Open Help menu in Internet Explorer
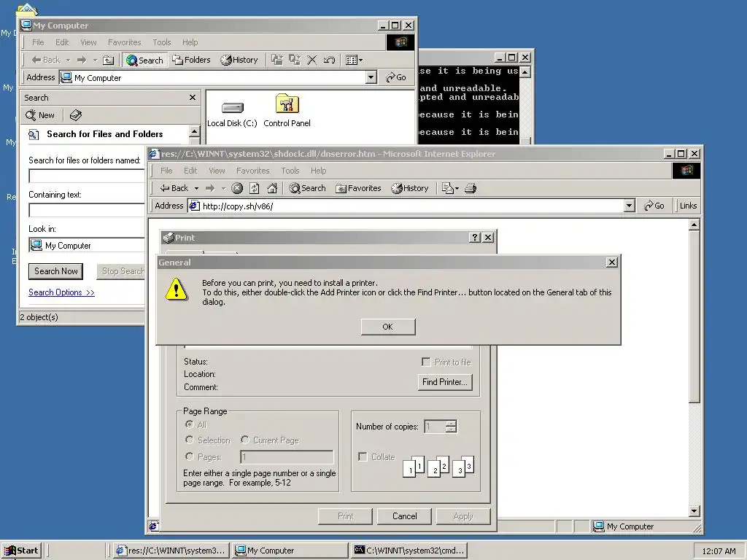 [318, 171]
